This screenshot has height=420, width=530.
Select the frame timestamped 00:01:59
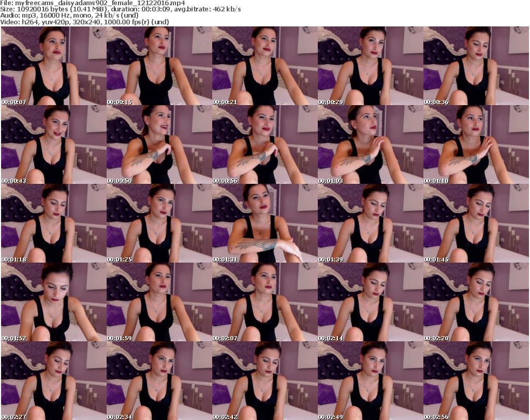tap(159, 302)
